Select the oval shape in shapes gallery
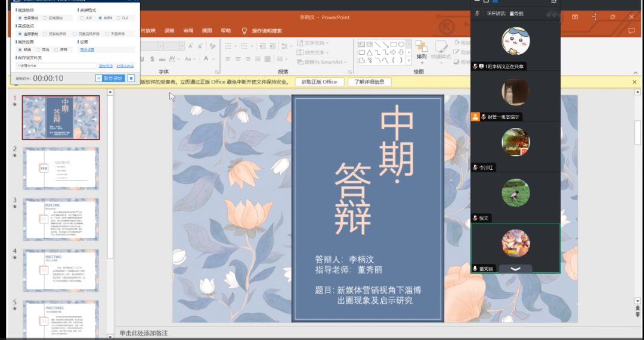The image size is (644, 340). pos(402,44)
